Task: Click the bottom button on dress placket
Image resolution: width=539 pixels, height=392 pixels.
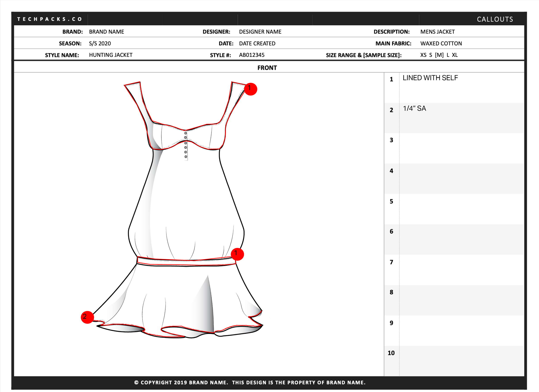Action: pyautogui.click(x=186, y=157)
